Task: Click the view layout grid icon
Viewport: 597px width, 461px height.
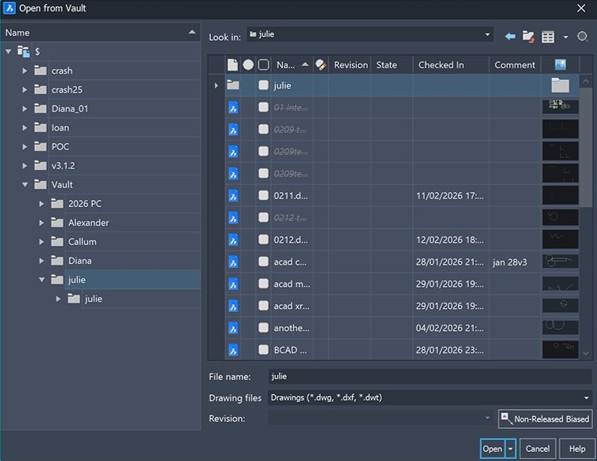Action: click(x=548, y=37)
